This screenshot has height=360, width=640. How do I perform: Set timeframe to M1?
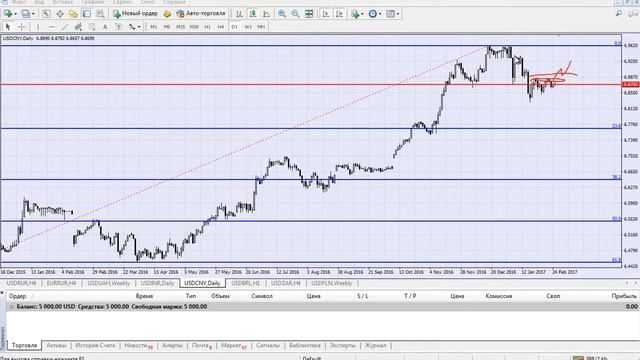153,27
